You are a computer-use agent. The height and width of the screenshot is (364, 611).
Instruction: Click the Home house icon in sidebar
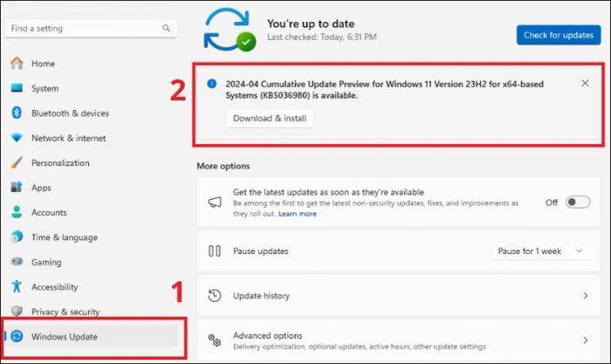(17, 63)
